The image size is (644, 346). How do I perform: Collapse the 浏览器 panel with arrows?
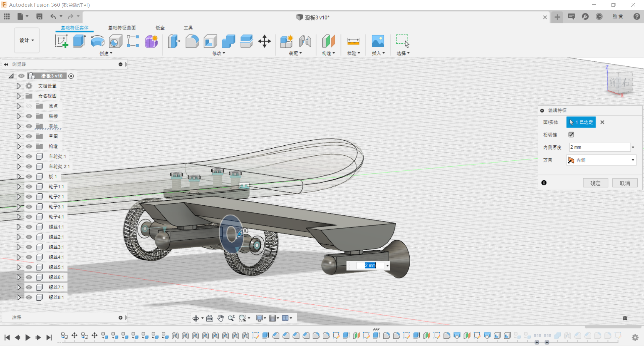point(6,64)
